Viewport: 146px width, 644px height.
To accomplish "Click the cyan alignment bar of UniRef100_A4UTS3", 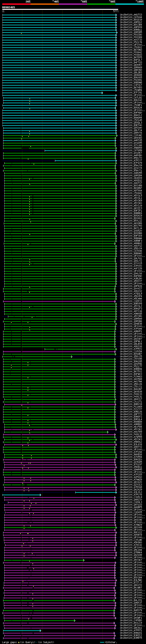I will tap(60, 15).
